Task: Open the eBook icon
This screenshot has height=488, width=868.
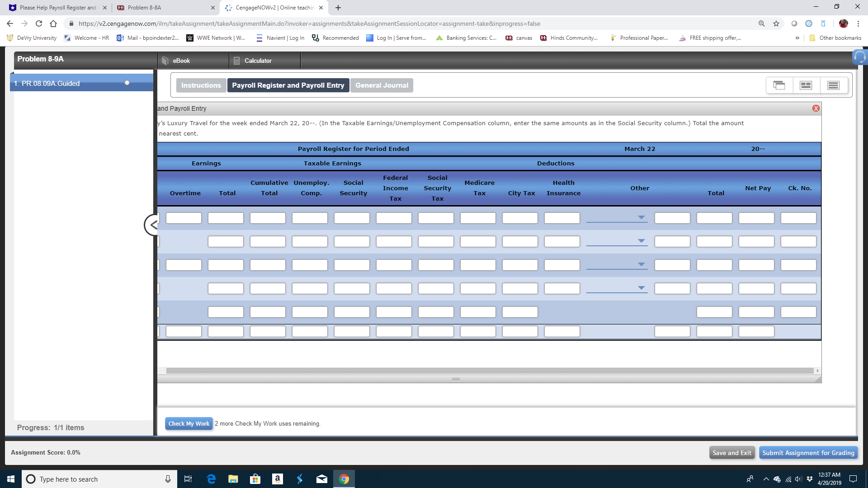Action: pyautogui.click(x=165, y=61)
